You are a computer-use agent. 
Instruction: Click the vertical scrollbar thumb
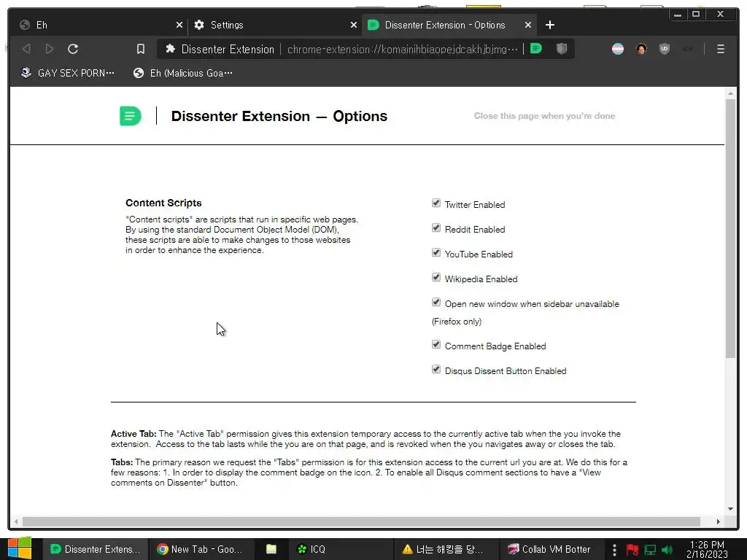coord(731,228)
